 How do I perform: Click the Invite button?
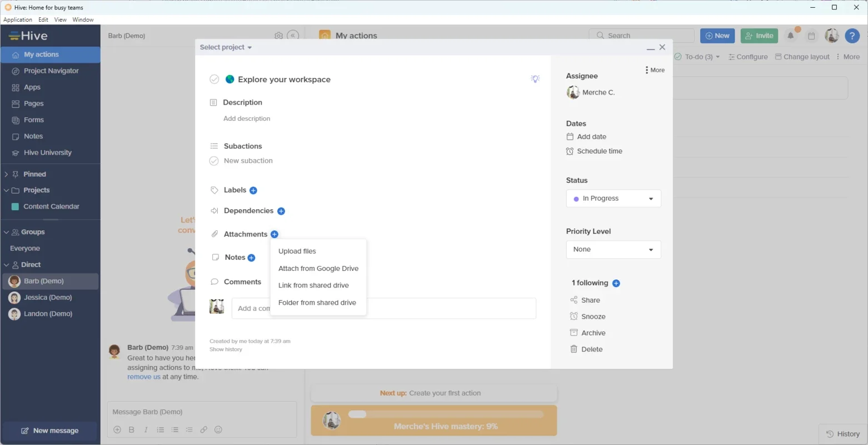tap(759, 36)
